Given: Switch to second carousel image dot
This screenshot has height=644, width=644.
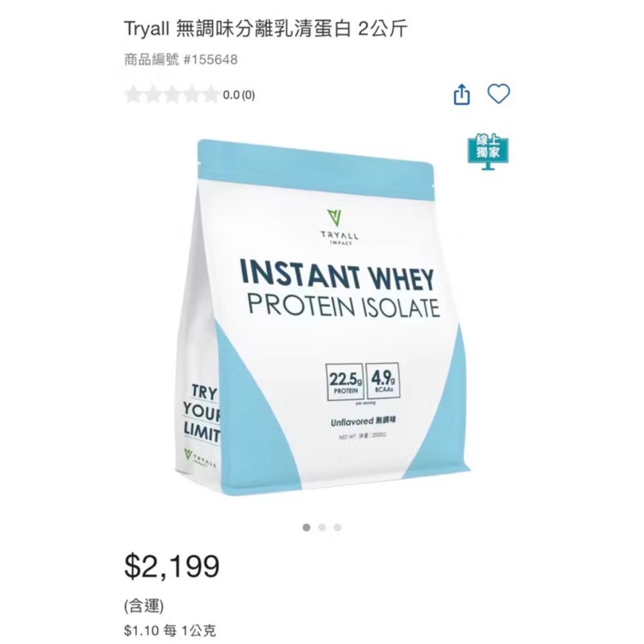Looking at the screenshot, I should tap(322, 527).
